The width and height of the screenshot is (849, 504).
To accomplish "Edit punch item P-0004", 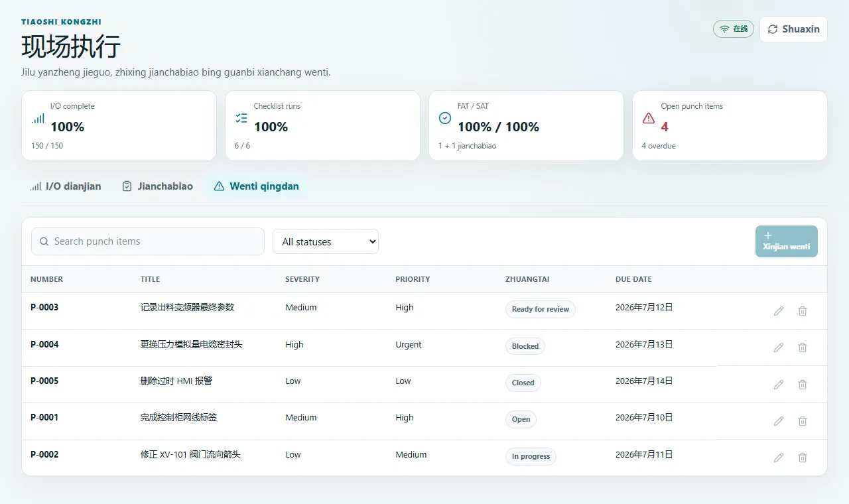I will (x=779, y=347).
